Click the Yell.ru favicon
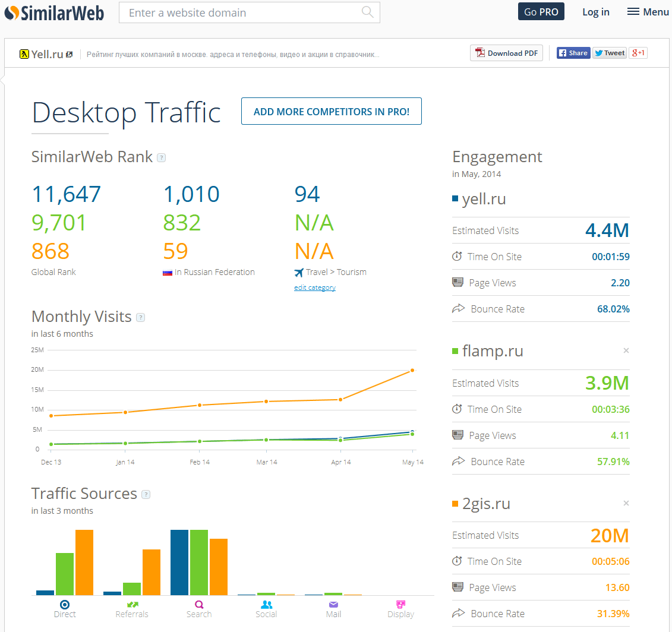Screen dimensions: 672x632 (24, 54)
